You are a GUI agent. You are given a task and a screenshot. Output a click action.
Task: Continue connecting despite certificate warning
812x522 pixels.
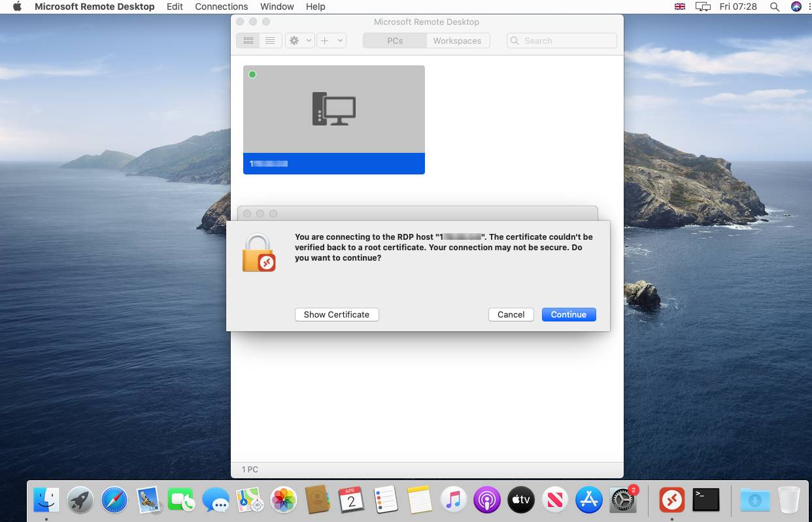point(569,314)
